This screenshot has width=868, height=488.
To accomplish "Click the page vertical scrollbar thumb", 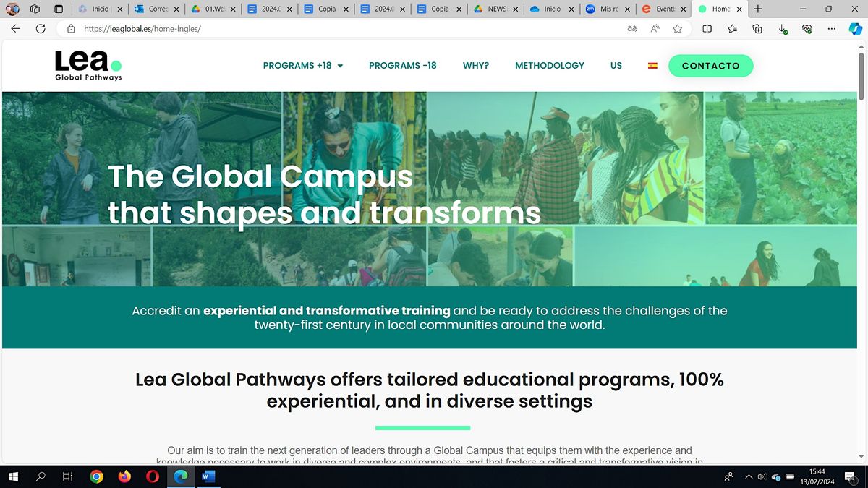I will click(861, 76).
